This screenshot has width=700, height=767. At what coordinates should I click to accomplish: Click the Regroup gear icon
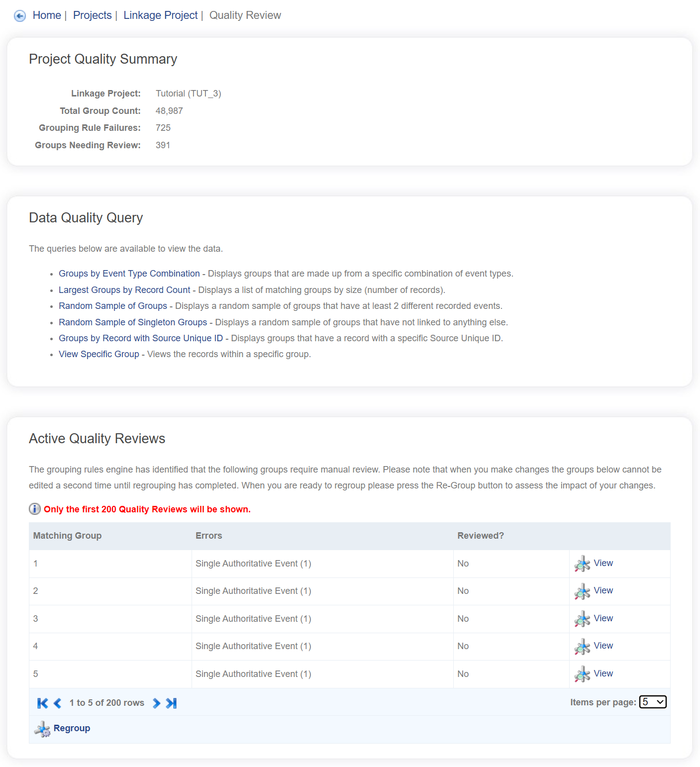tap(42, 729)
